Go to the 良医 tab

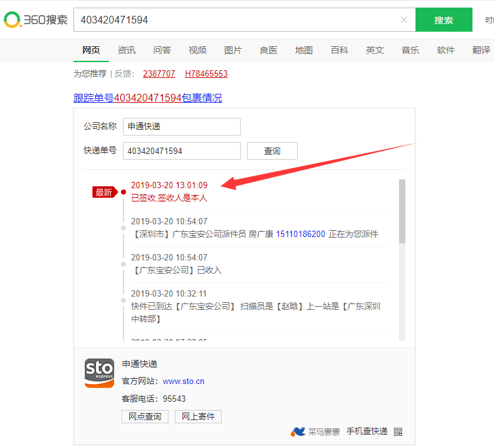click(269, 50)
